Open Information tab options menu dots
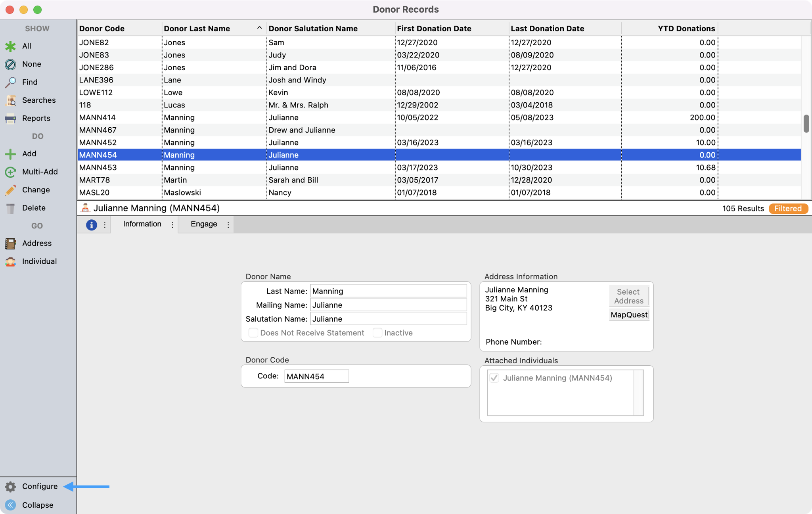 [x=172, y=224]
